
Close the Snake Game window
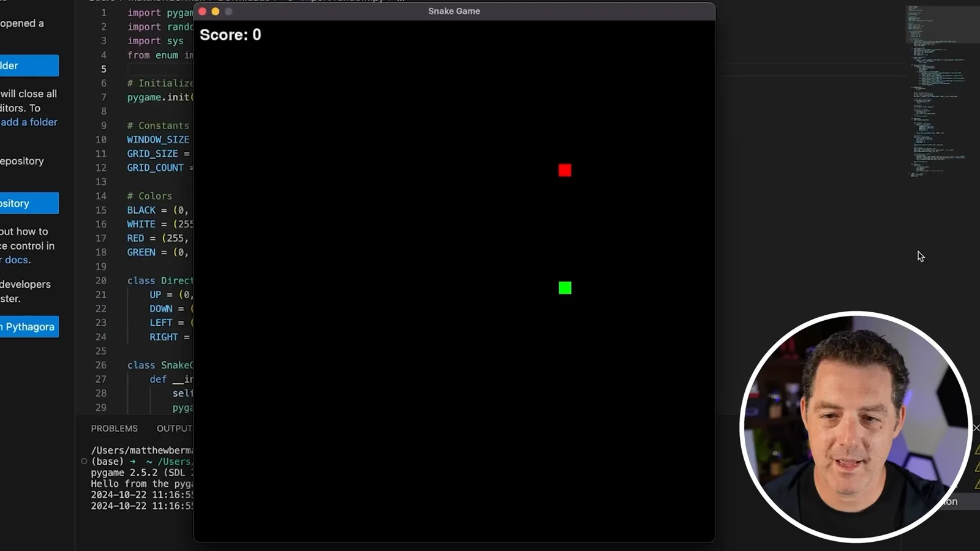click(x=203, y=11)
